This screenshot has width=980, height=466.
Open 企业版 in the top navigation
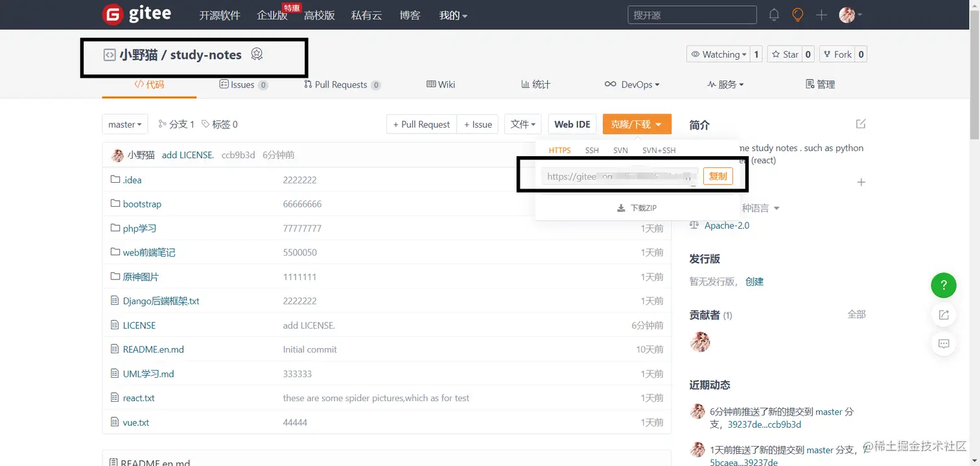coord(272,15)
